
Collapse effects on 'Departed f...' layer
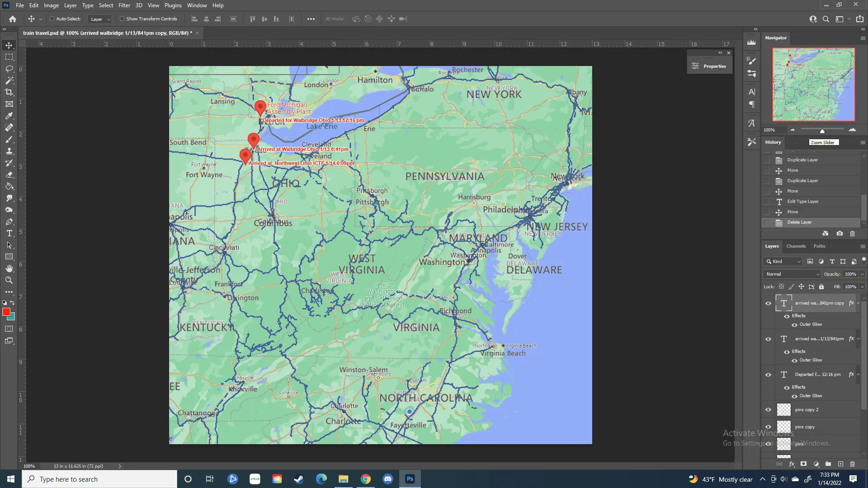(858, 375)
